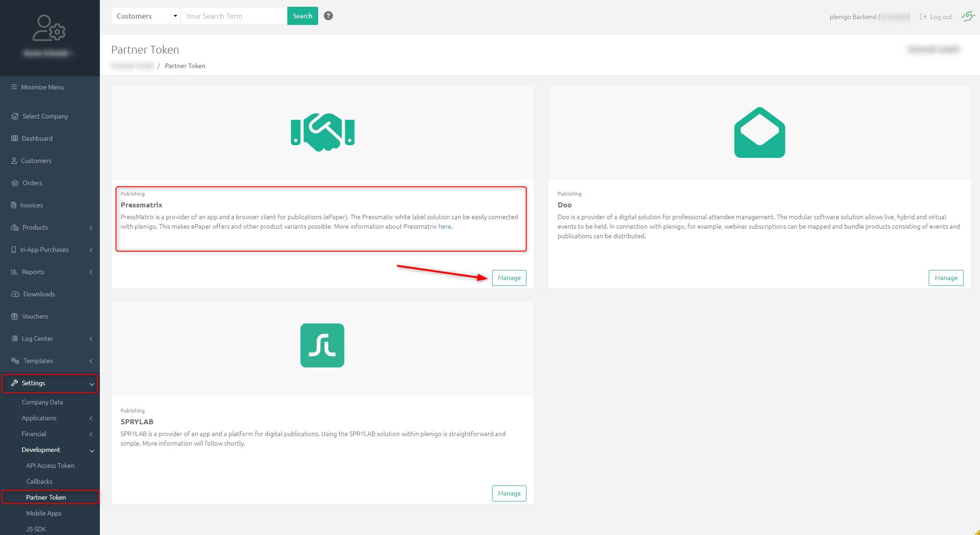Screen dimensions: 980x535
Task: Open JS-SDK page
Action: (x=36, y=529)
